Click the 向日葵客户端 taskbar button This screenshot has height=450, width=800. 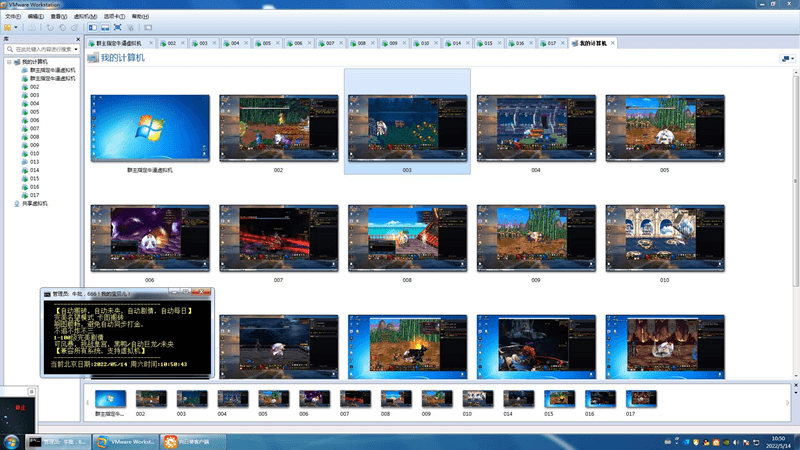pos(193,442)
